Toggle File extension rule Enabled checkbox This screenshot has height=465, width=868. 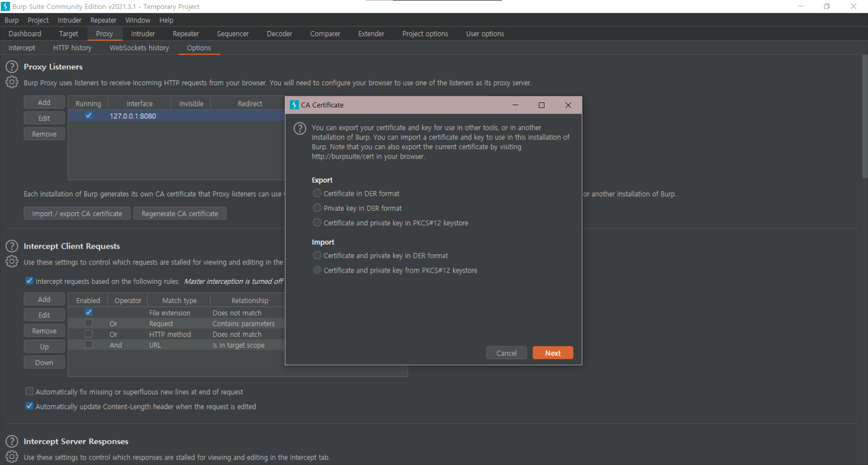coord(88,312)
